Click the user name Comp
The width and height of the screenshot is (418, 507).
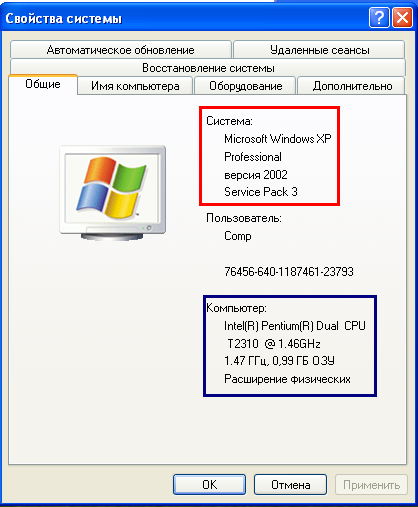click(x=238, y=236)
